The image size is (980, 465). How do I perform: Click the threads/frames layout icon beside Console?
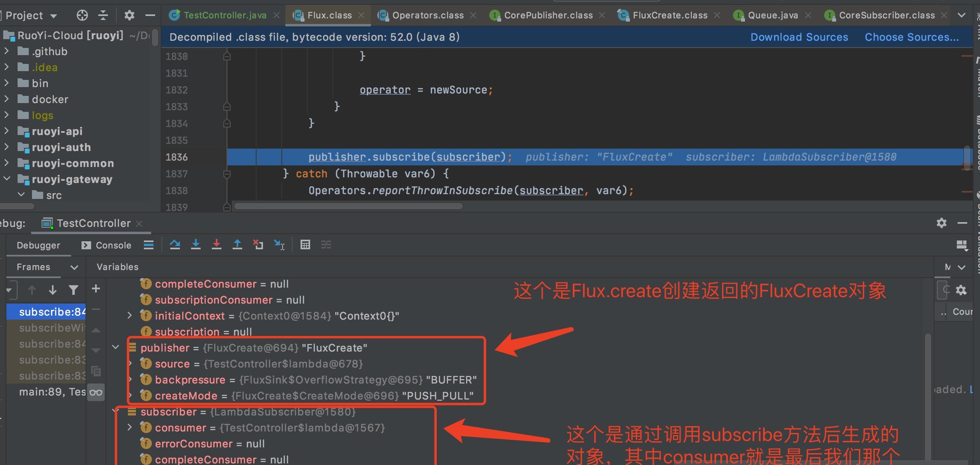[149, 245]
